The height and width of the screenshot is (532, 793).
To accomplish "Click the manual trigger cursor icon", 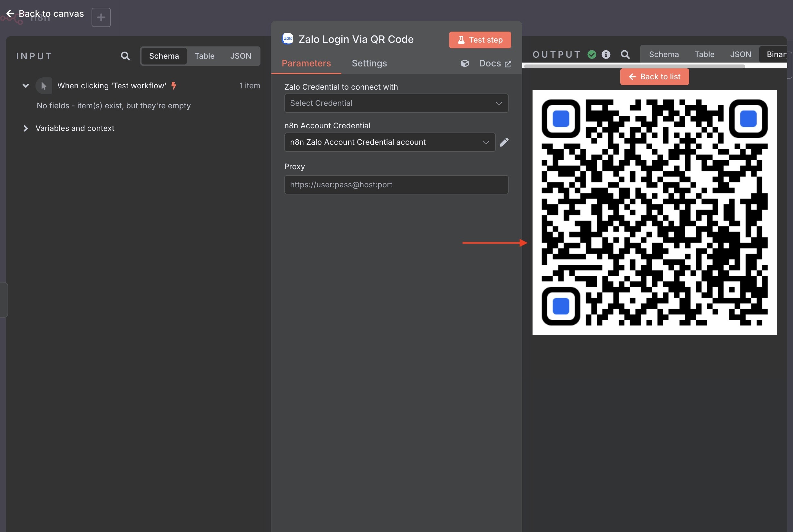I will (44, 86).
